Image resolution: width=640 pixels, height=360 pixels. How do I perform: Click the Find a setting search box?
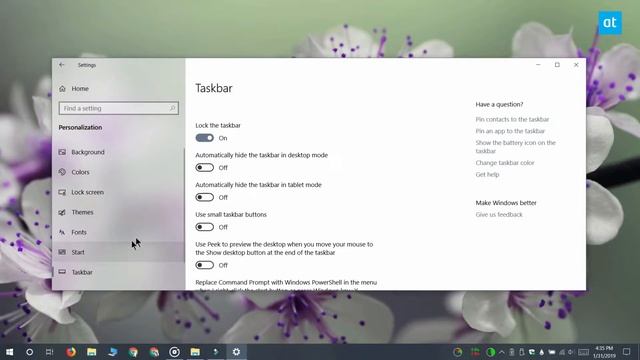118,108
